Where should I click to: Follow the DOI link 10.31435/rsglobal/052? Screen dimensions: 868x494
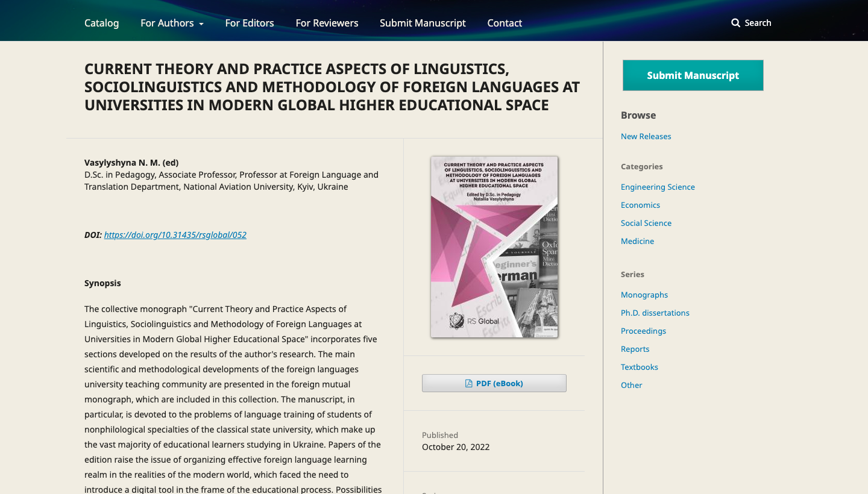click(175, 235)
